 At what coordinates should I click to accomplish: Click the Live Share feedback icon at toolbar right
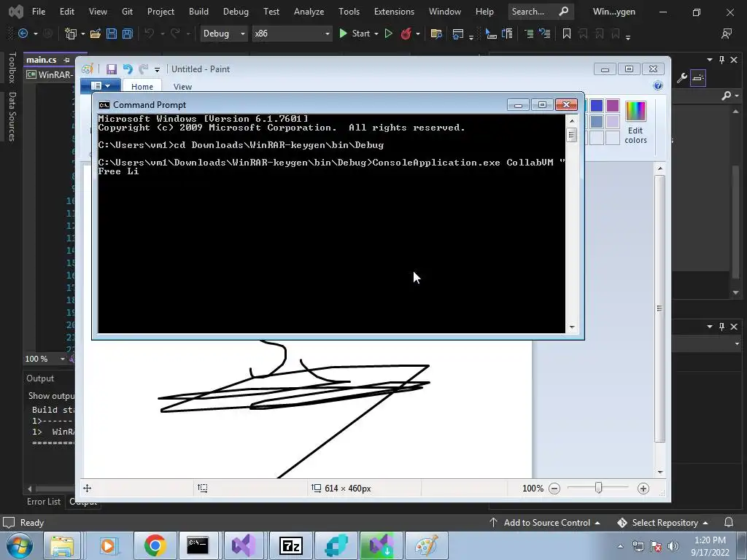727,34
